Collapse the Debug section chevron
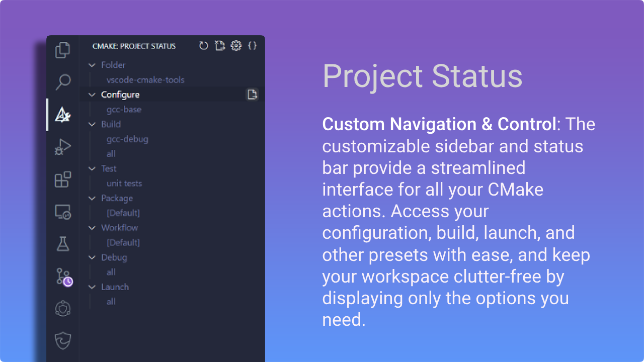This screenshot has height=362, width=644. click(92, 257)
